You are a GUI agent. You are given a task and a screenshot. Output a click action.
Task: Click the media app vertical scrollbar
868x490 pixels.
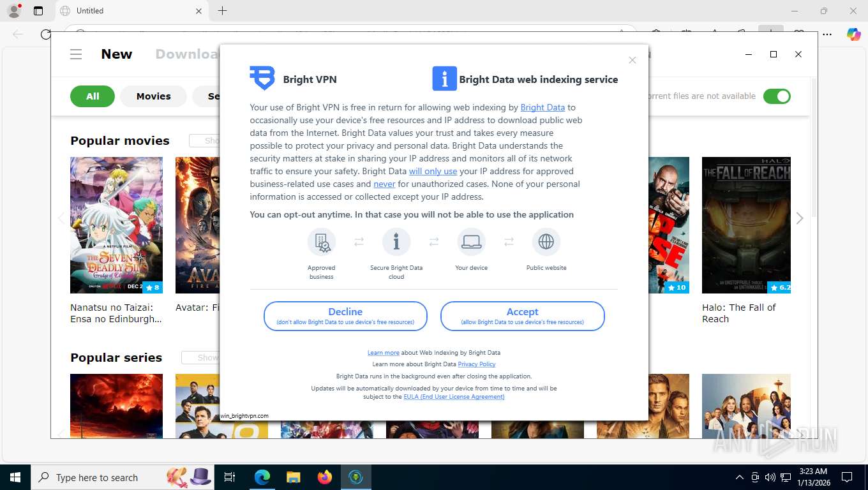[x=813, y=147]
